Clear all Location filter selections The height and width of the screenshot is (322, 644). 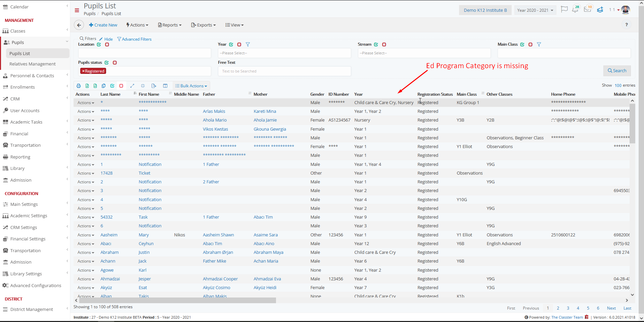click(107, 44)
